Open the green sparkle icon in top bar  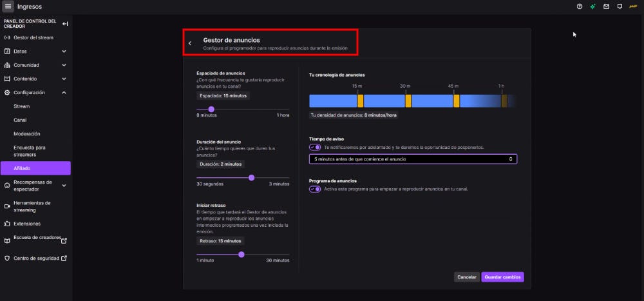coord(592,6)
